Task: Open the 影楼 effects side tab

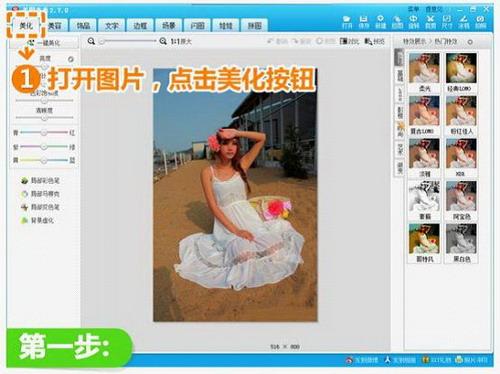Action: (x=400, y=113)
